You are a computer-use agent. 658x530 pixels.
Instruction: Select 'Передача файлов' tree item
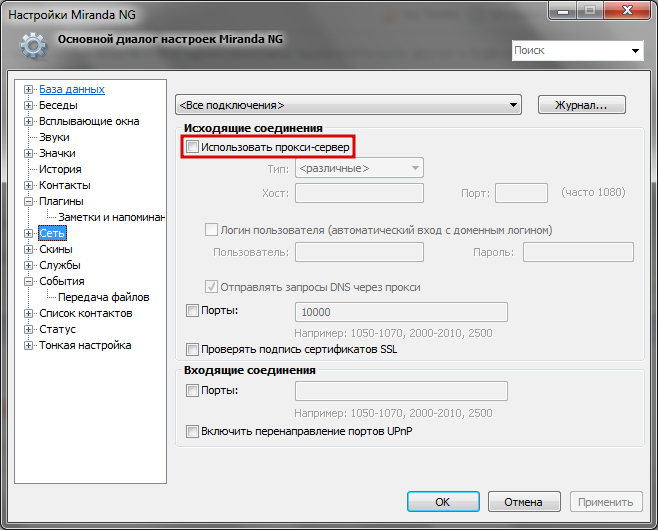(x=104, y=297)
